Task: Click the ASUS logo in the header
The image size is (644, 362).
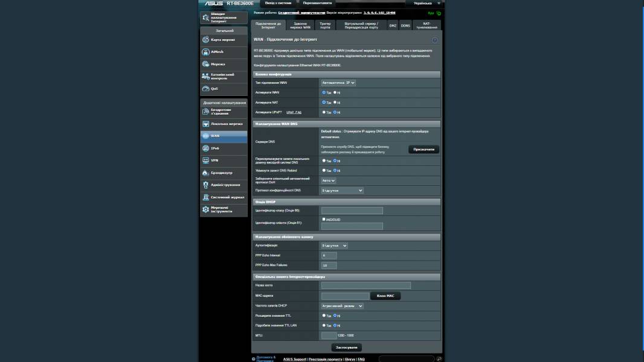Action: (x=214, y=3)
